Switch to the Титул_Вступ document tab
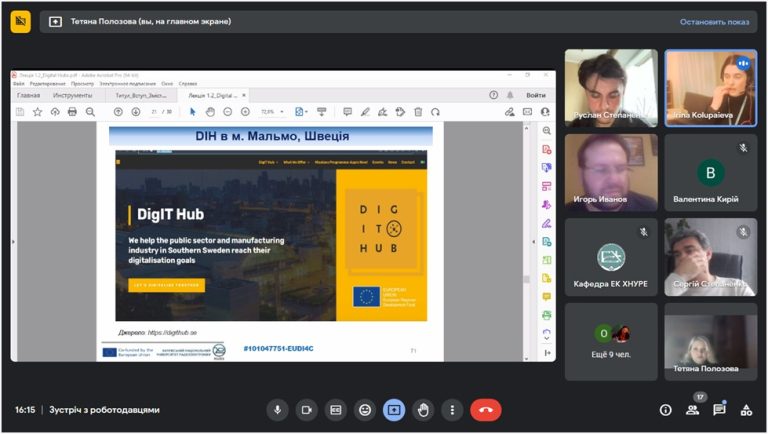768x434 pixels. pyautogui.click(x=141, y=96)
